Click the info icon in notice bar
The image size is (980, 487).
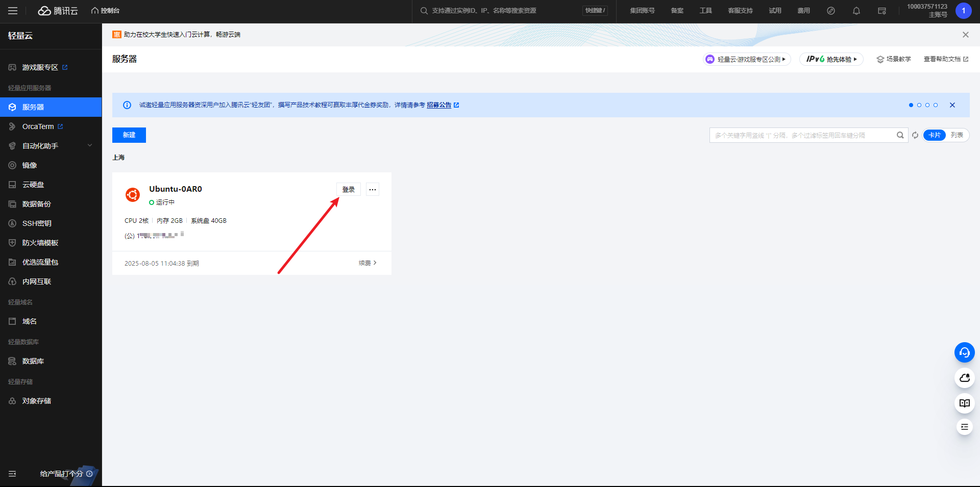[x=127, y=105]
